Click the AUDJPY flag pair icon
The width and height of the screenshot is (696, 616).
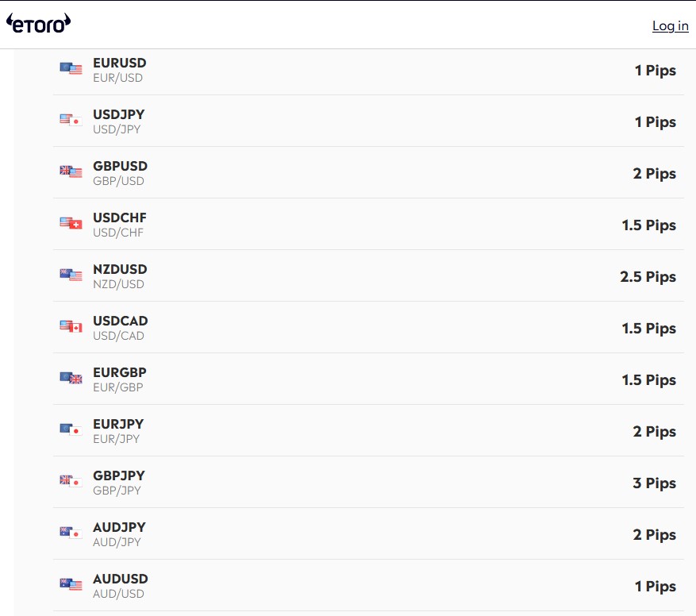(71, 533)
